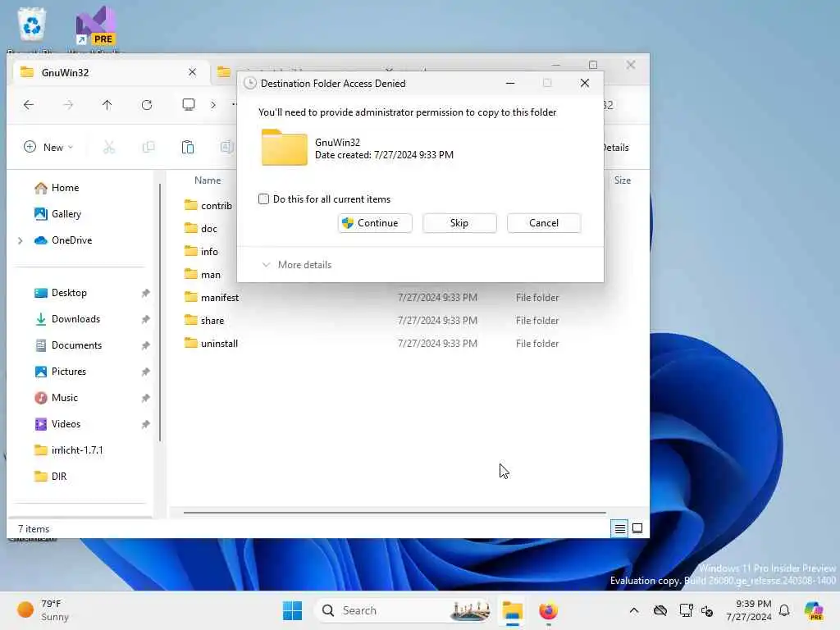Click the pin icon beside Pictures

tap(145, 372)
